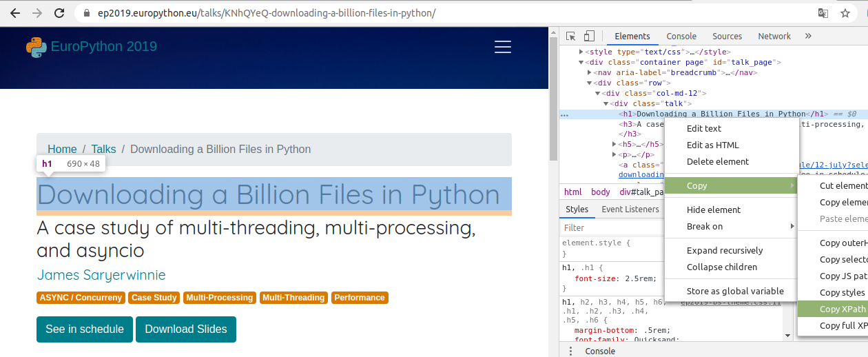The height and width of the screenshot is (357, 868).
Task: Open the hamburger navigation menu
Action: (x=502, y=47)
